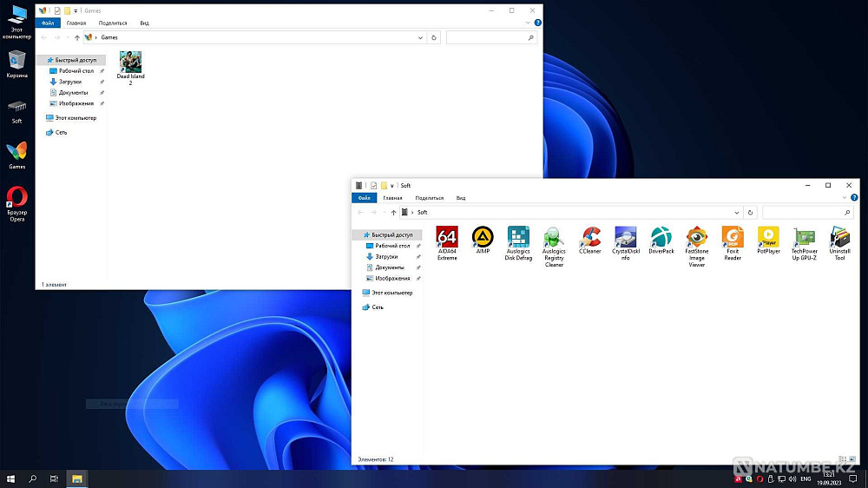Open the Вид tab in Games window
Viewport: 868px width, 488px height.
pyautogui.click(x=144, y=23)
